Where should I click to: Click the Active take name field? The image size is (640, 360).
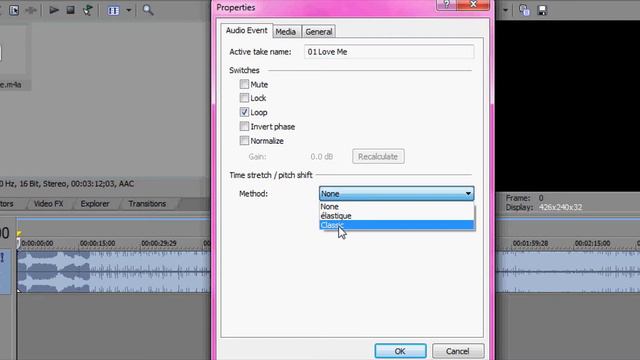(x=389, y=52)
